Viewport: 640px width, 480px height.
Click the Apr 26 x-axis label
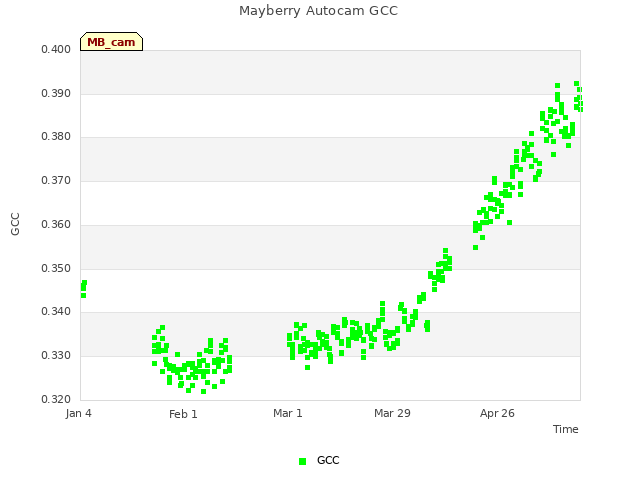point(497,413)
